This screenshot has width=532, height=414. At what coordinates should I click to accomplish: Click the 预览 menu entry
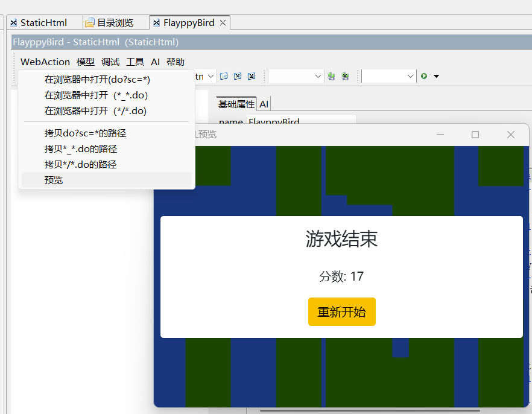tap(106, 180)
